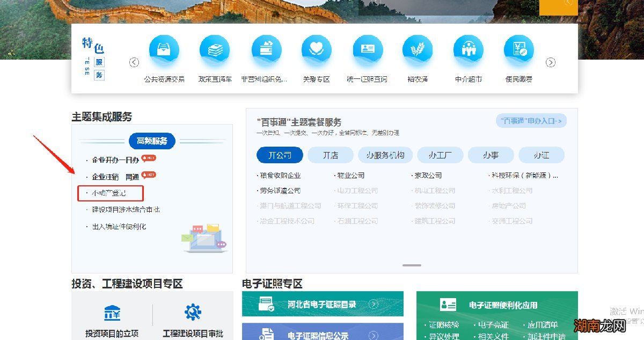This screenshot has width=644, height=340.
Task: Expand the right arrow of 特色服务 carousel
Action: click(x=551, y=62)
